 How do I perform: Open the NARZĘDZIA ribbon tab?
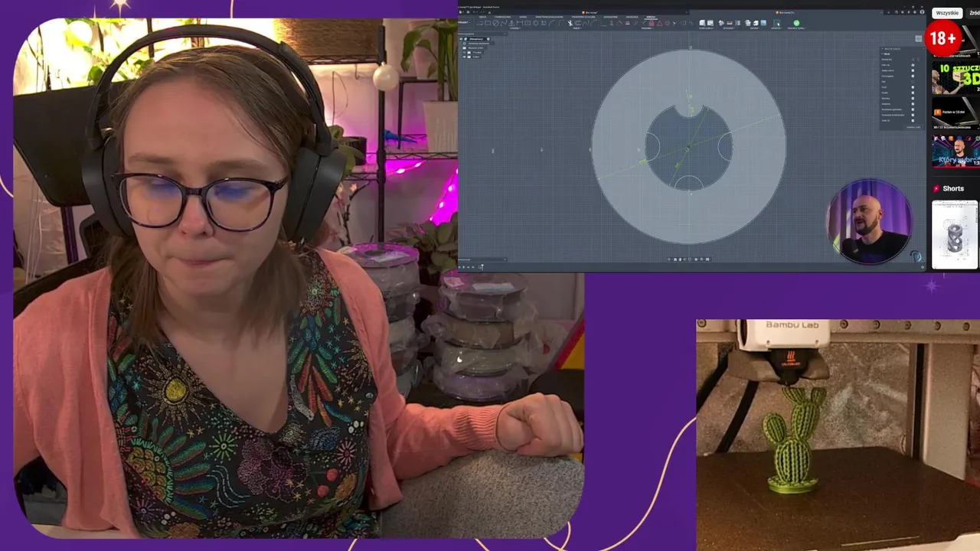[632, 17]
